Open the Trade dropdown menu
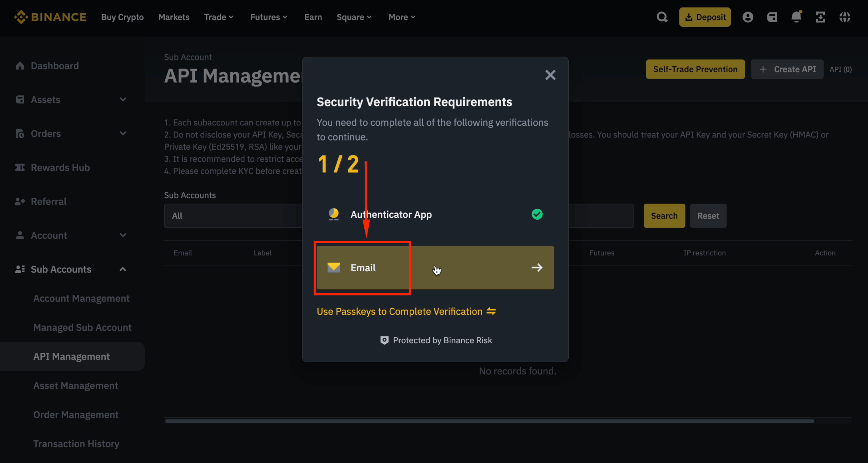 (x=219, y=17)
